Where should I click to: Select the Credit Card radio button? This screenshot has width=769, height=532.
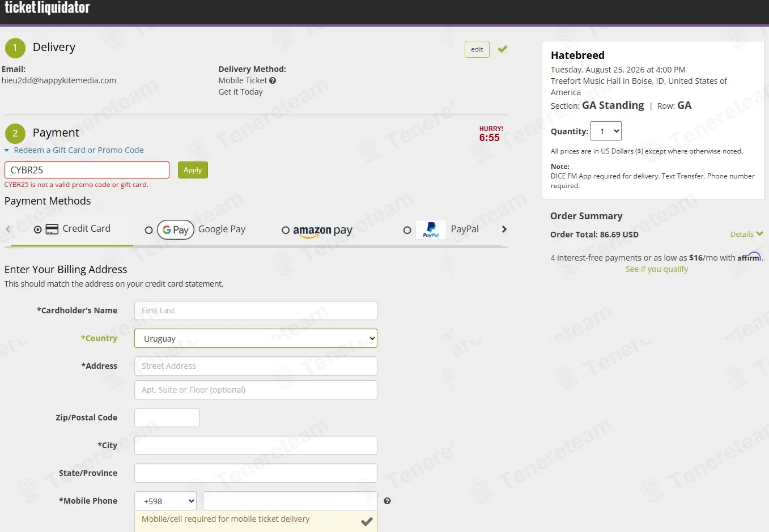[x=37, y=229]
